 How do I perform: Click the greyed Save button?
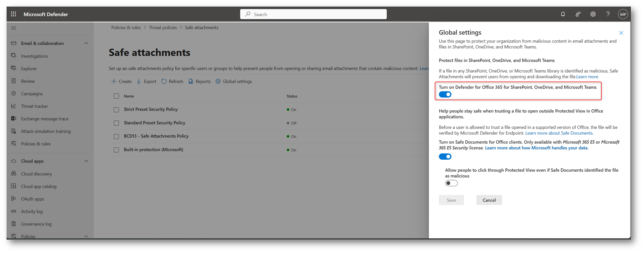[451, 200]
